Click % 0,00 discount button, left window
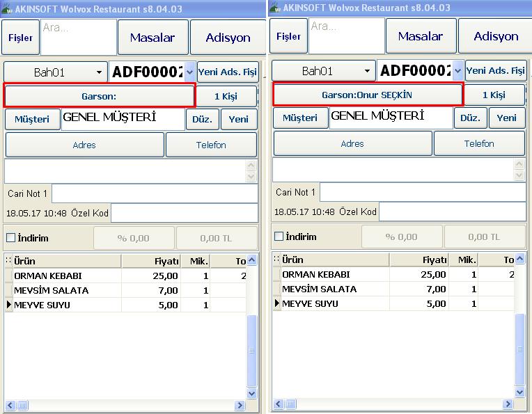 tap(134, 238)
